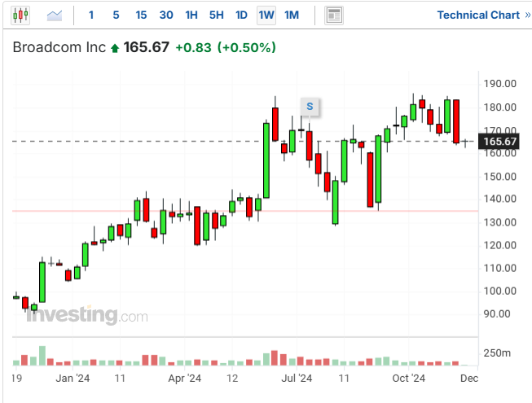Click the S split marker on chart
532x403 pixels.
(310, 107)
